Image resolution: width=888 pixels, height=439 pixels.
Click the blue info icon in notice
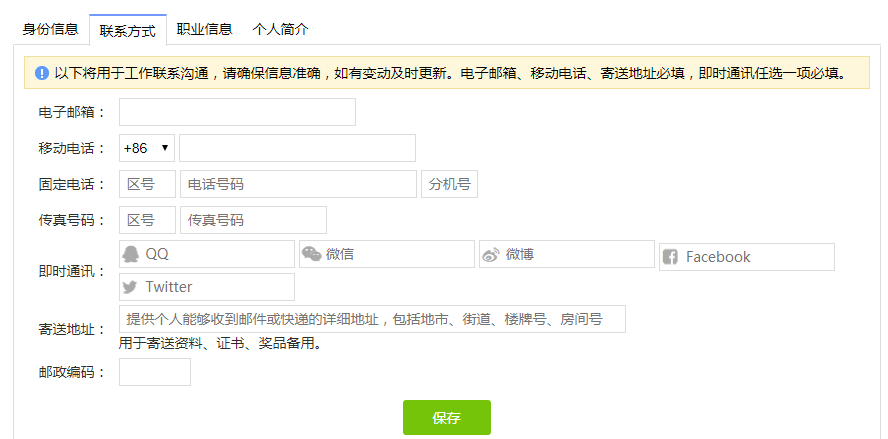[x=42, y=73]
